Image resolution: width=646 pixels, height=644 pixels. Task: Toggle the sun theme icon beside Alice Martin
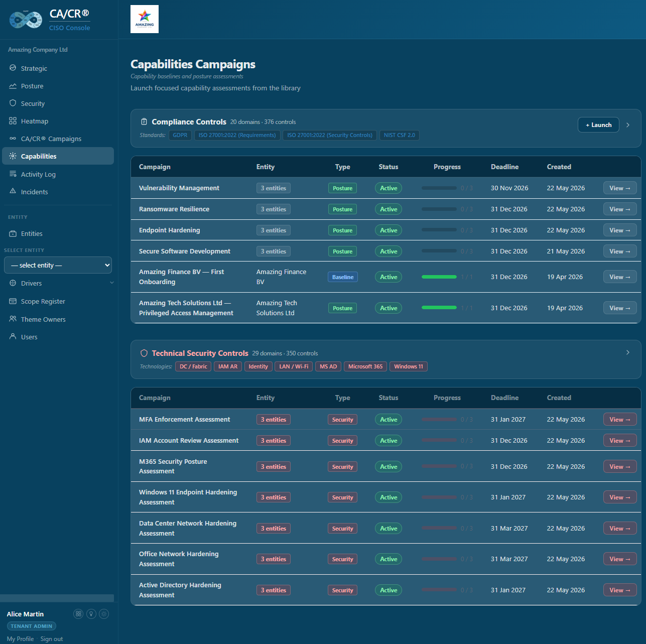click(104, 614)
